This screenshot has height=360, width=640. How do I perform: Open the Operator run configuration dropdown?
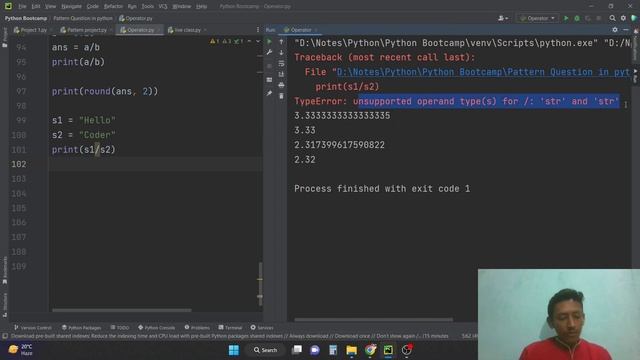[537, 18]
